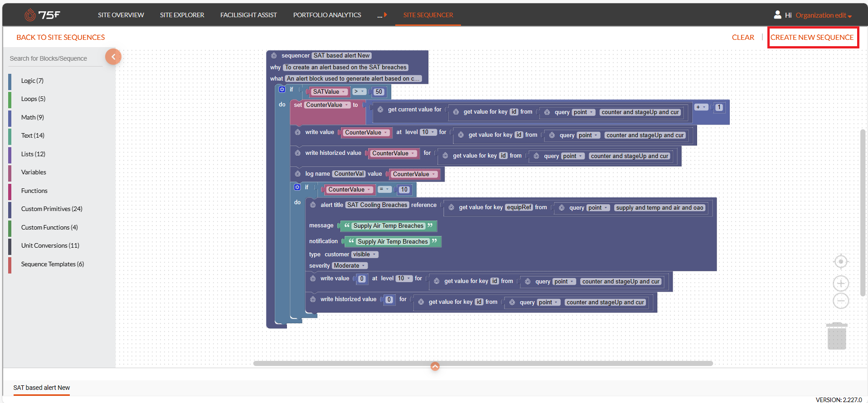The image size is (868, 403).
Task: Click the blue gear on the CounterValue if block
Action: 297,187
